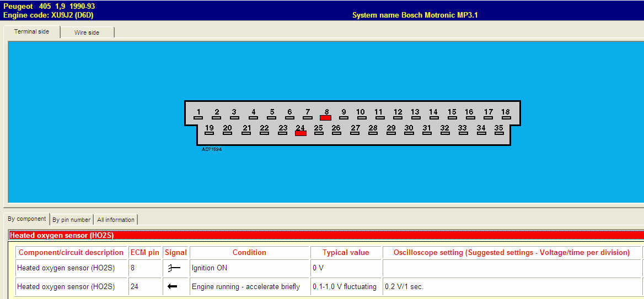Viewport: 644px width, 299px height.
Task: Click the Signal column header
Action: coord(176,253)
